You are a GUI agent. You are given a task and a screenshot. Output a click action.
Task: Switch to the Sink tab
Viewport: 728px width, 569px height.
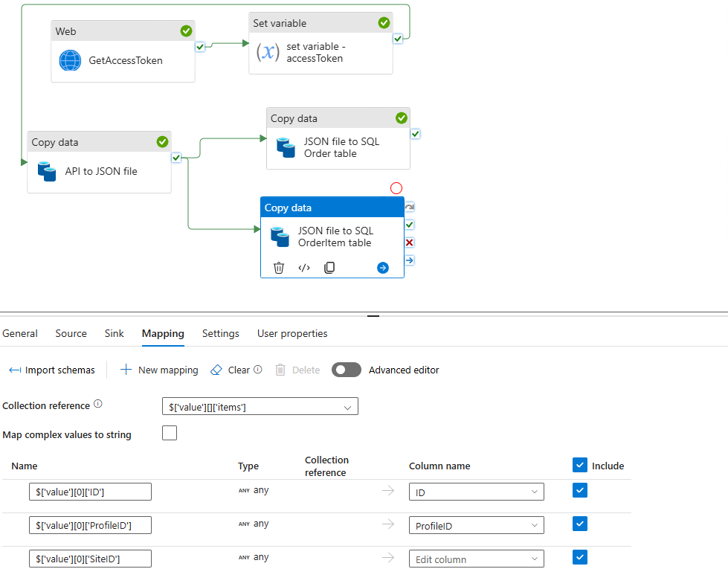point(115,333)
